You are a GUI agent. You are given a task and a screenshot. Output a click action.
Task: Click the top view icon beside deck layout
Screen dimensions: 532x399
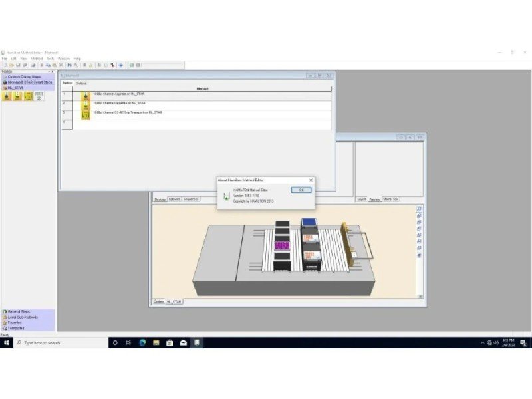[x=420, y=209]
